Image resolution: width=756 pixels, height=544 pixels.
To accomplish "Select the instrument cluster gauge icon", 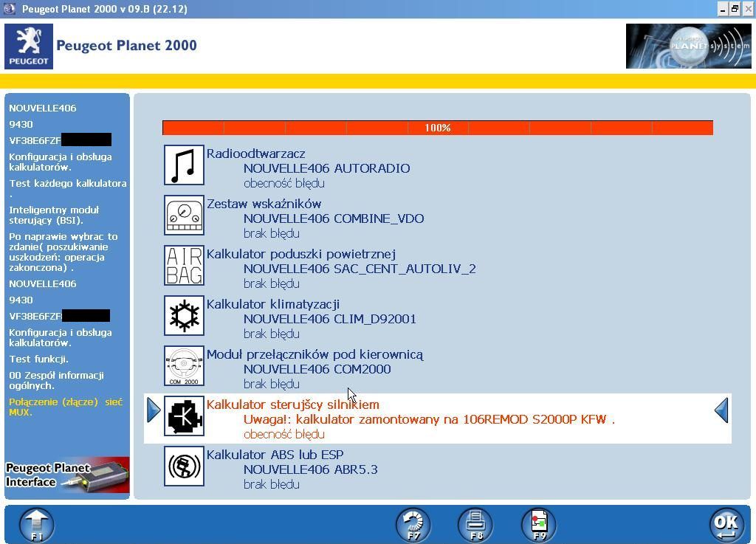I will [x=184, y=216].
